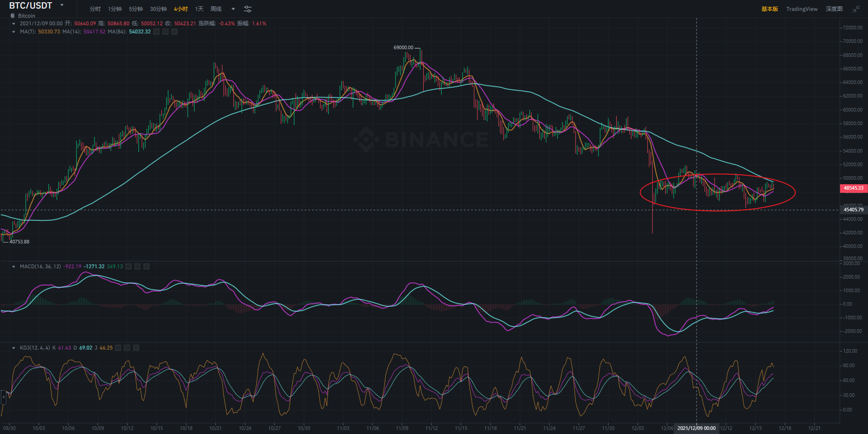Switch to the TradingView chart tab
The image size is (868, 434).
[x=802, y=9]
